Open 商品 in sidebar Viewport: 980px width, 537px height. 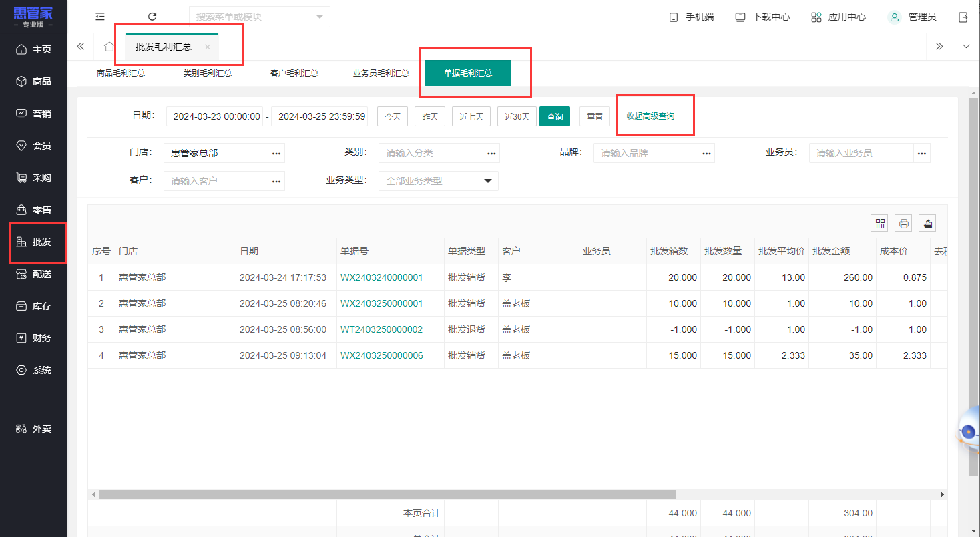[33, 81]
